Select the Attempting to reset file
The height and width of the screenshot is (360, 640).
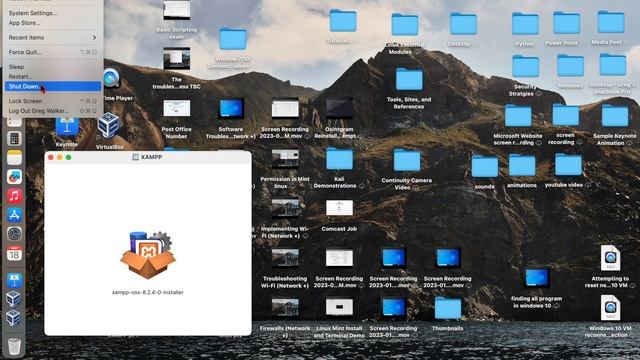611,258
